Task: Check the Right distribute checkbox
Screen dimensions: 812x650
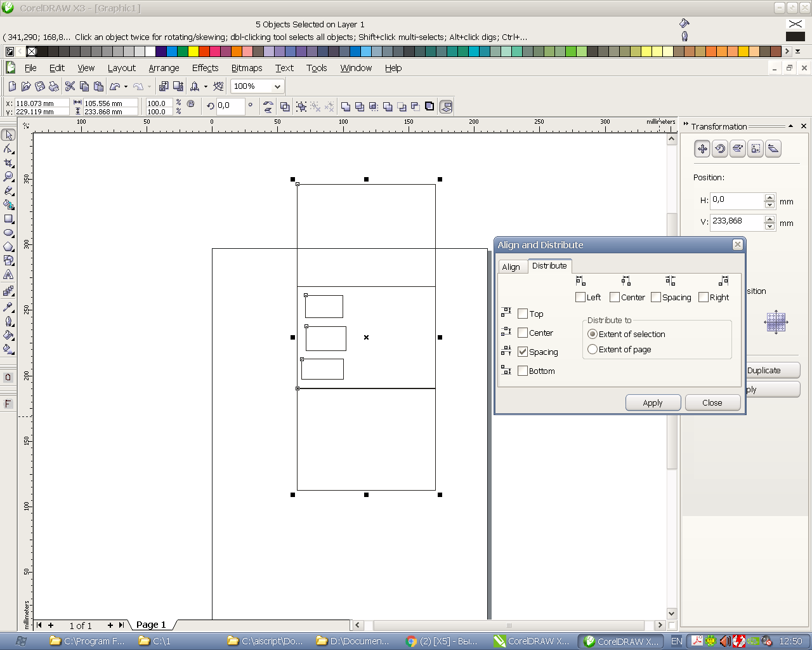Action: point(704,297)
